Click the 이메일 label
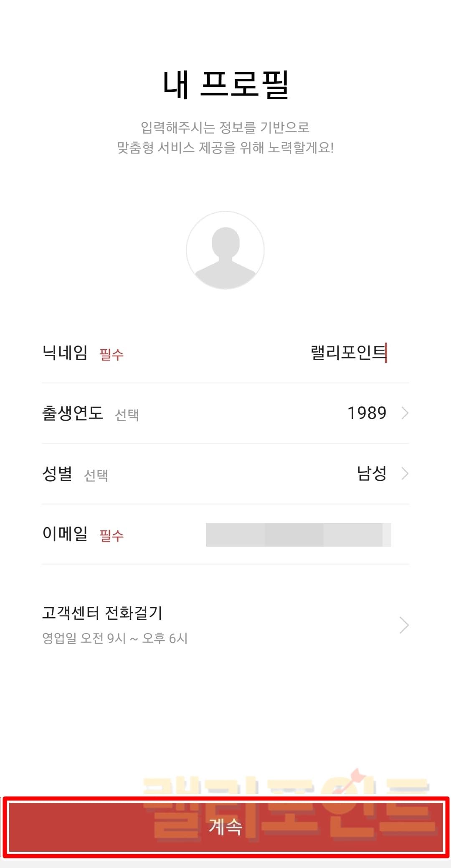Image resolution: width=451 pixels, height=868 pixels. [65, 534]
